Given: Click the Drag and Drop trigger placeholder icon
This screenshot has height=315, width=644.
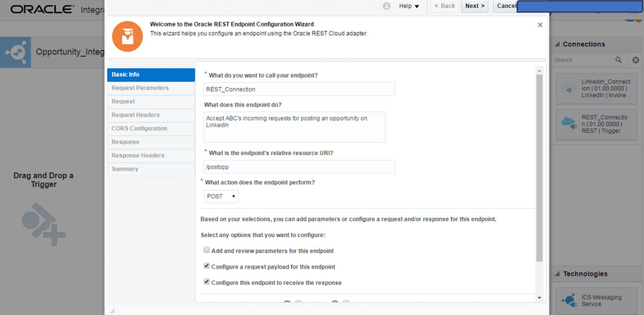Looking at the screenshot, I should pos(44,224).
